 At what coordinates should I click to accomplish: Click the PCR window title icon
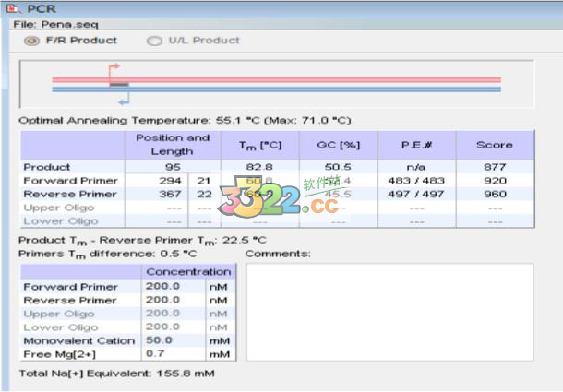(x=11, y=8)
